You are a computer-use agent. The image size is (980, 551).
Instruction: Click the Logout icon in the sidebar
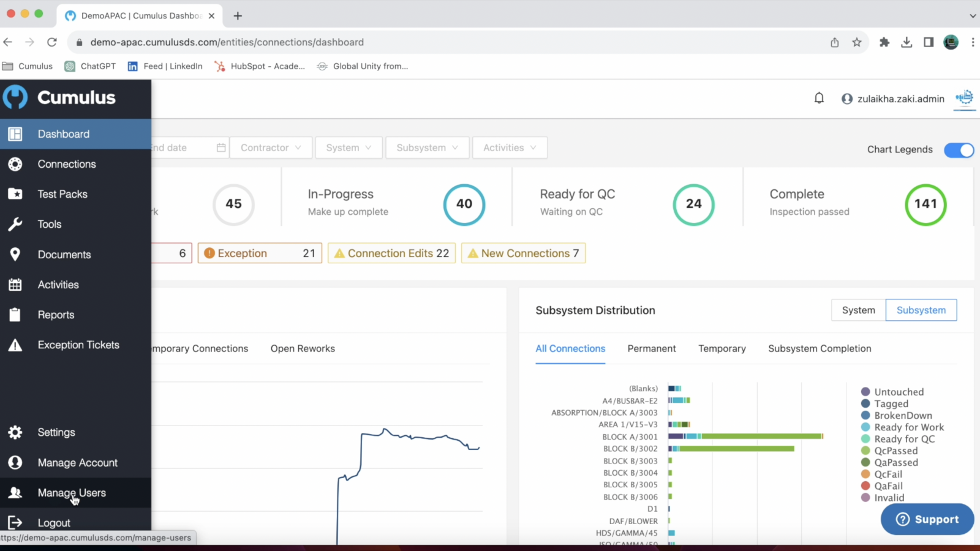pyautogui.click(x=15, y=523)
